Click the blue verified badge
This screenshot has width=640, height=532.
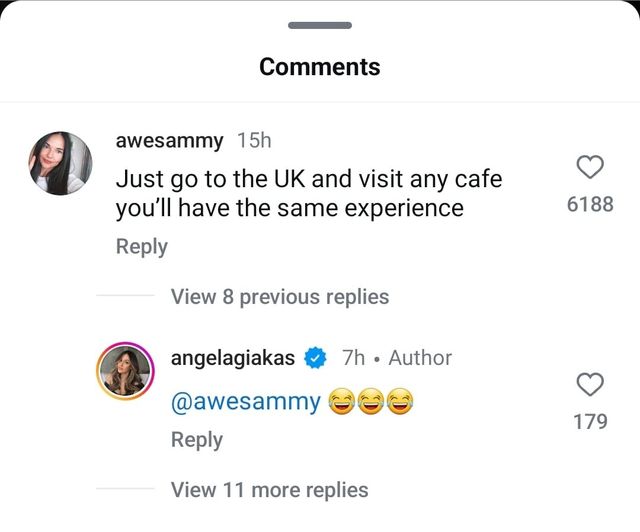pos(317,358)
